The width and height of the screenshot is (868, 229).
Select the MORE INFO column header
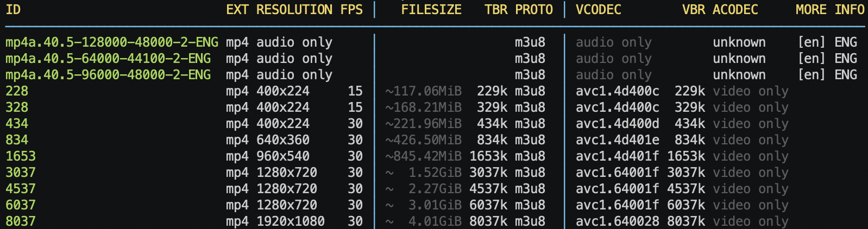coord(829,10)
